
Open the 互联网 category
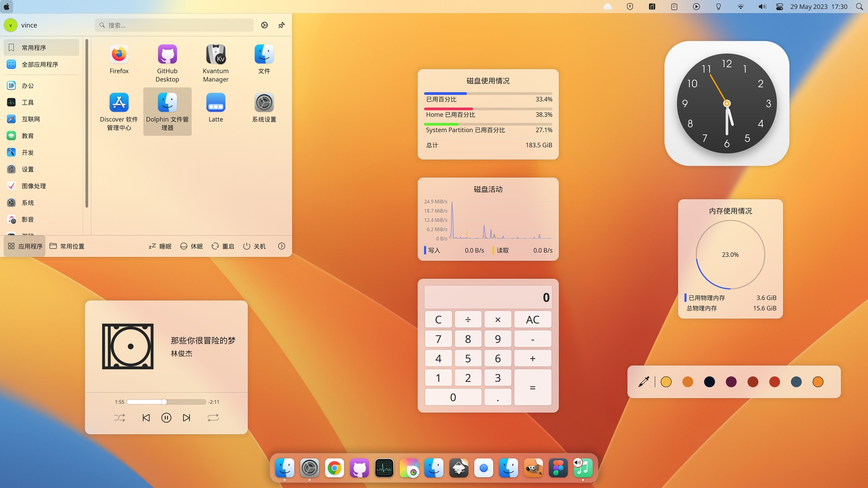[x=42, y=119]
